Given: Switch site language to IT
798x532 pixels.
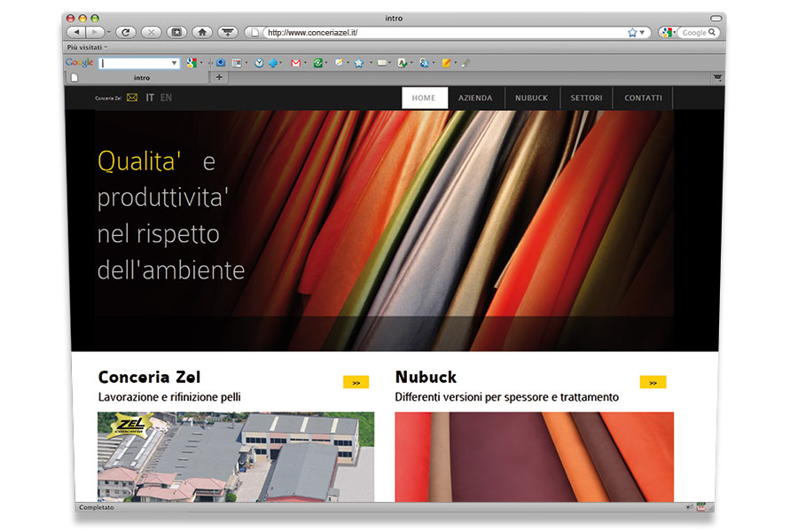Looking at the screenshot, I should 150,98.
